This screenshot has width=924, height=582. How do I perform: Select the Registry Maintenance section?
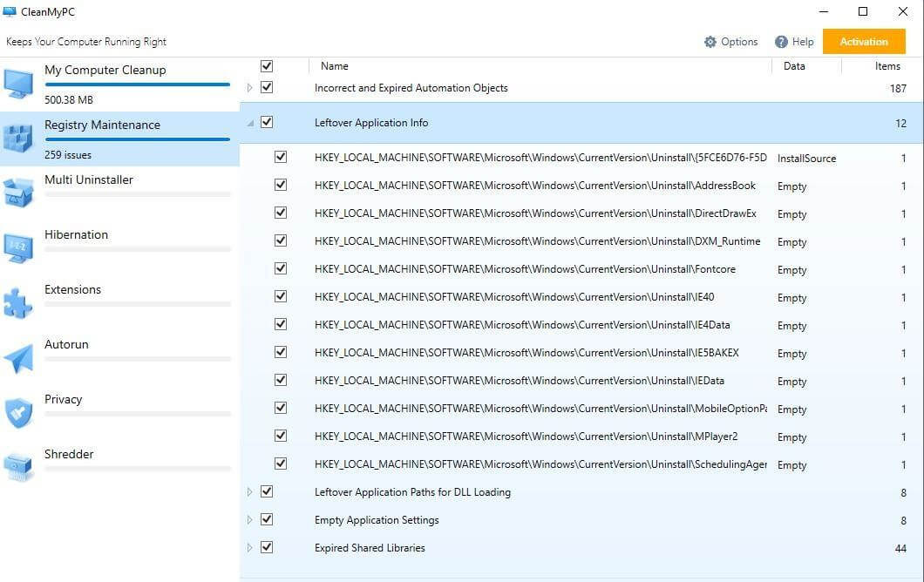tap(119, 139)
